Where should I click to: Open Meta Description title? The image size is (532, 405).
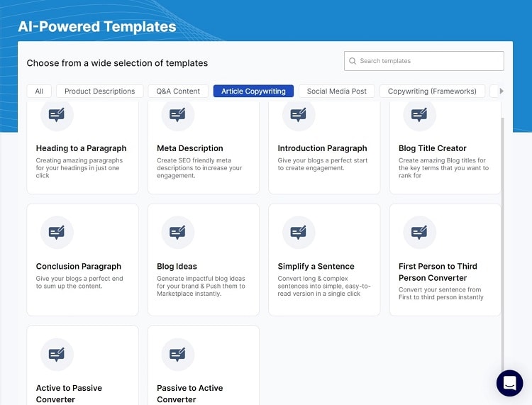click(x=189, y=148)
